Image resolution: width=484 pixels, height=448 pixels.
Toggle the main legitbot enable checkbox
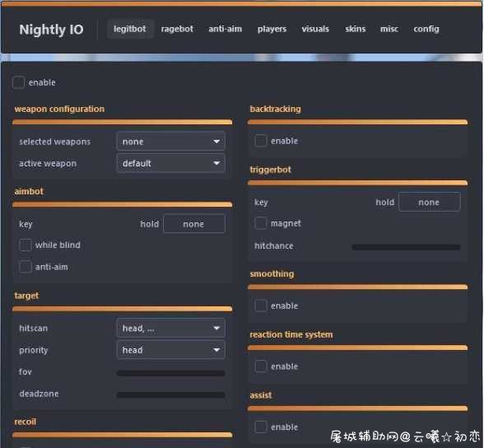tap(18, 82)
